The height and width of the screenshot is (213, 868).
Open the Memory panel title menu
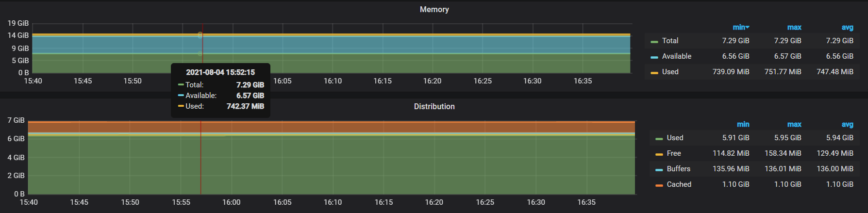(434, 10)
